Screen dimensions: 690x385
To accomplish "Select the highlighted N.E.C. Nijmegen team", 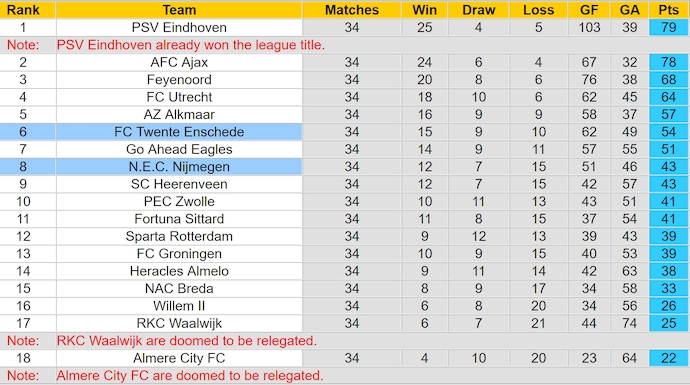I will 179,166.
